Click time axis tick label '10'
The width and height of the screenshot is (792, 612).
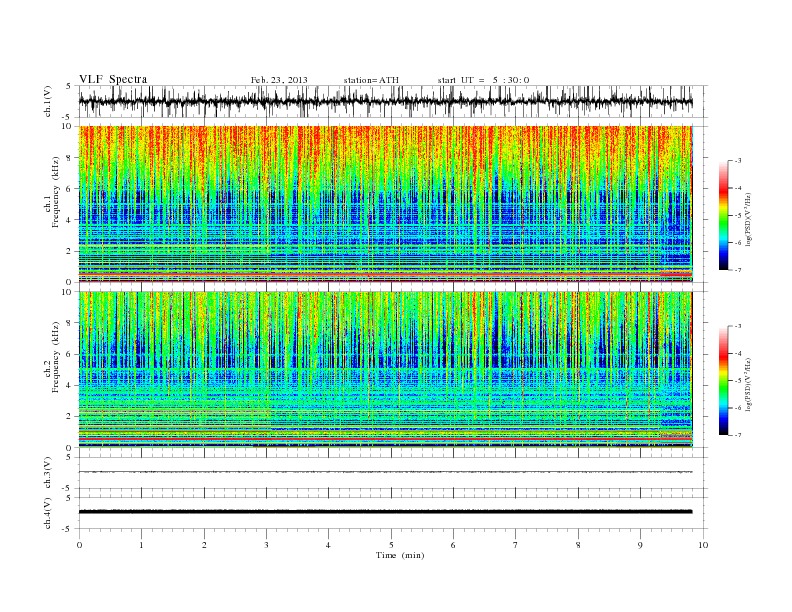(703, 545)
